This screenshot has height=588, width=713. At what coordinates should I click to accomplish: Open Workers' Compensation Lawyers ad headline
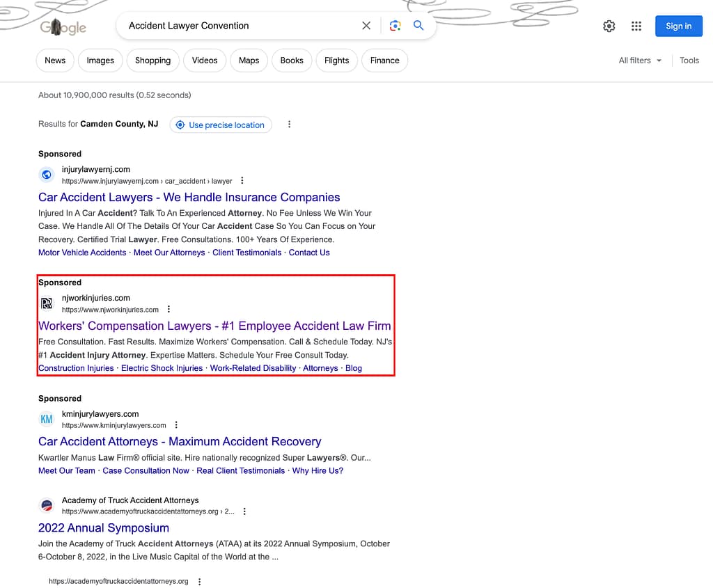click(214, 326)
